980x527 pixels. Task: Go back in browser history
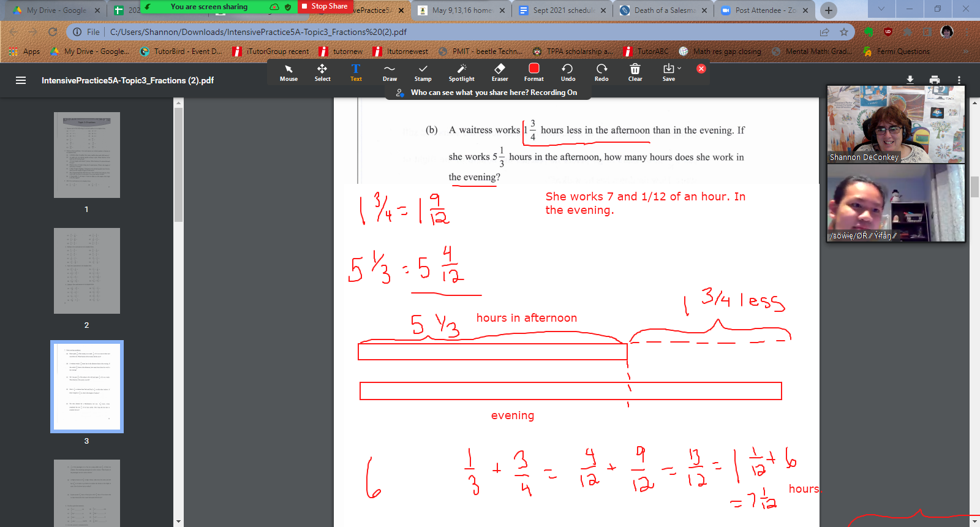(13, 32)
